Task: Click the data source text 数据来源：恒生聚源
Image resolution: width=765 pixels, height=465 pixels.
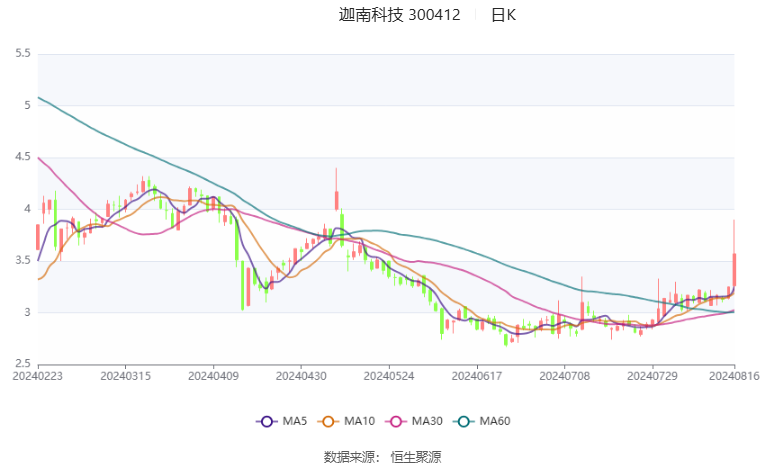Action: coord(382,457)
